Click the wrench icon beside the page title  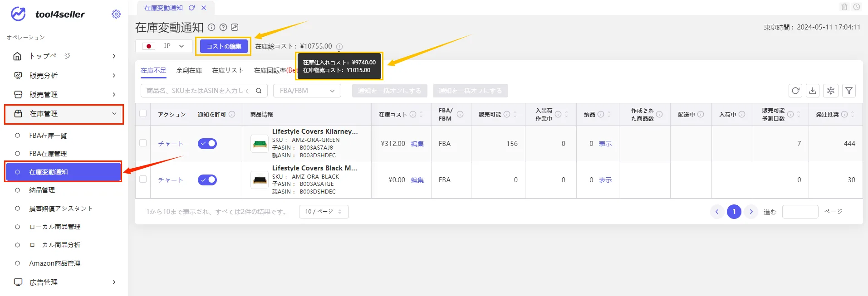(x=235, y=27)
